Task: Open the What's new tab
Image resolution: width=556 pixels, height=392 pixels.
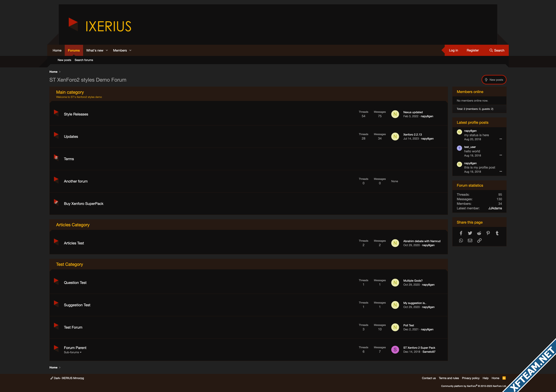Action: [95, 50]
